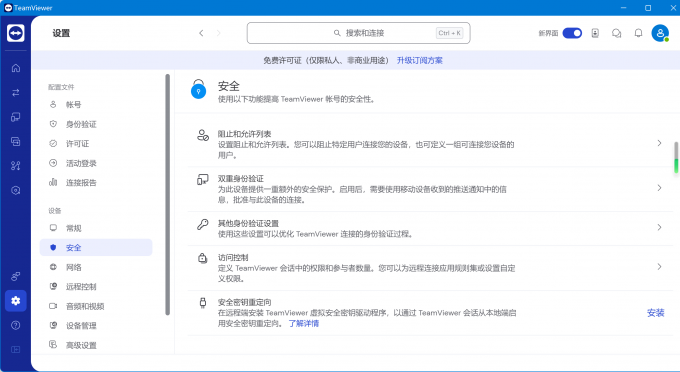Open the Home icon in left rail
The width and height of the screenshot is (680, 372).
click(x=16, y=68)
